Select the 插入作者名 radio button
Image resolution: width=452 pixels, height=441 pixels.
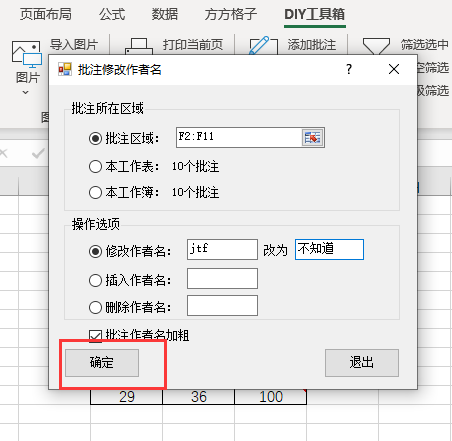coord(95,280)
